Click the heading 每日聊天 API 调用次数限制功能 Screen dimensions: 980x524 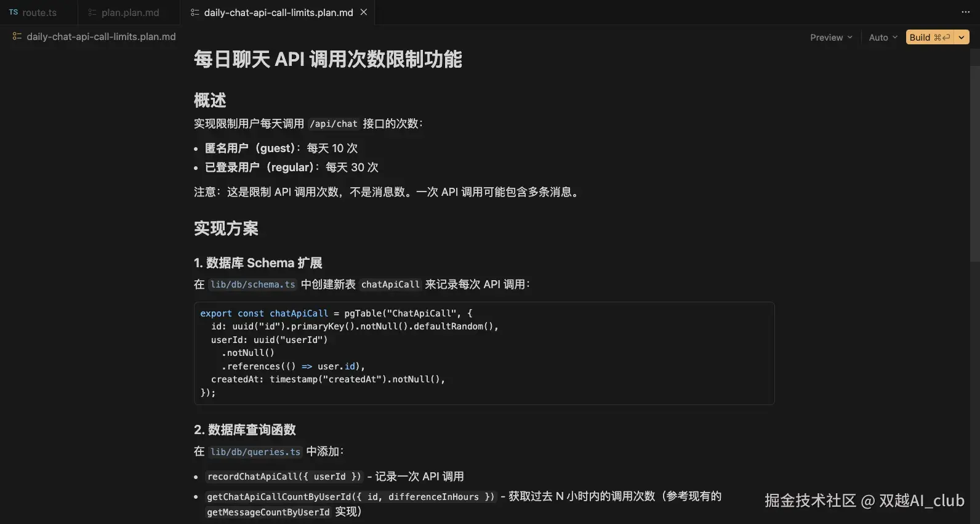[328, 59]
